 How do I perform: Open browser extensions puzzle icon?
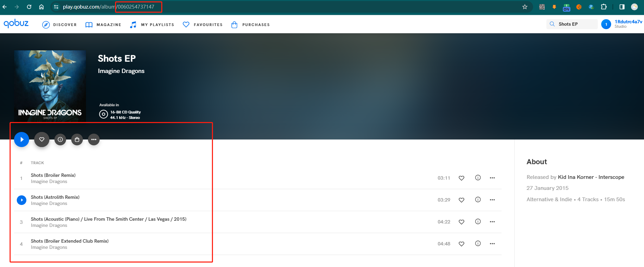pos(604,7)
